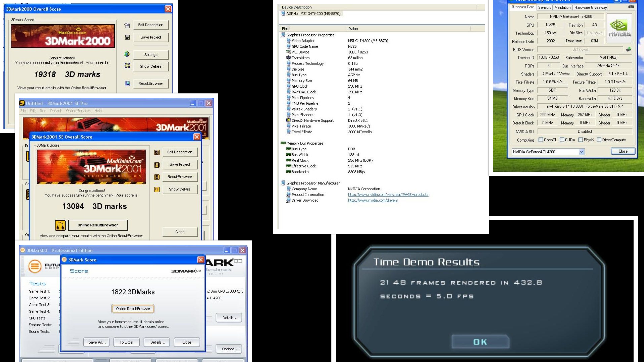Click OK in Time Demo Results
This screenshot has height=362, width=644.
click(480, 342)
